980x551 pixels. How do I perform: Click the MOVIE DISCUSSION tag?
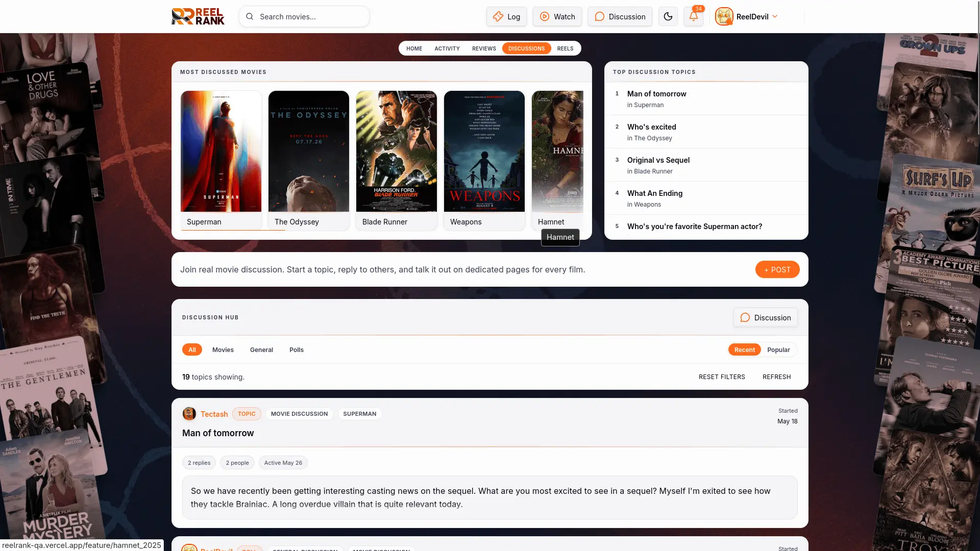pyautogui.click(x=299, y=414)
